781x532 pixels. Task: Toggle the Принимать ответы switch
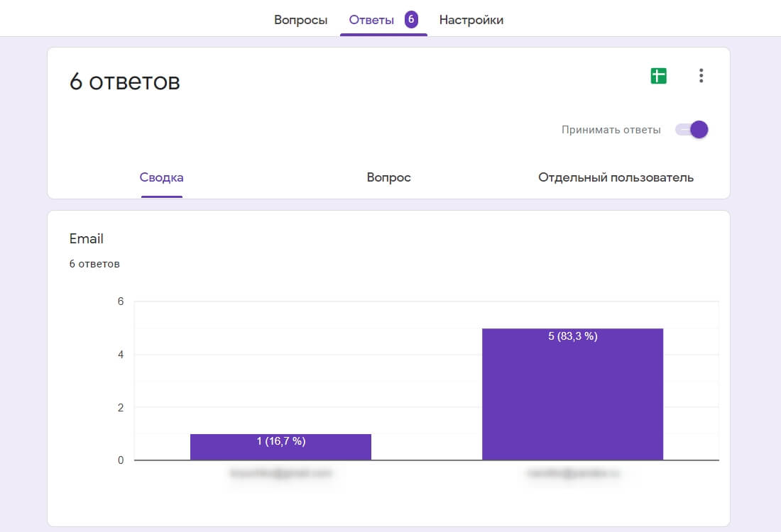692,130
